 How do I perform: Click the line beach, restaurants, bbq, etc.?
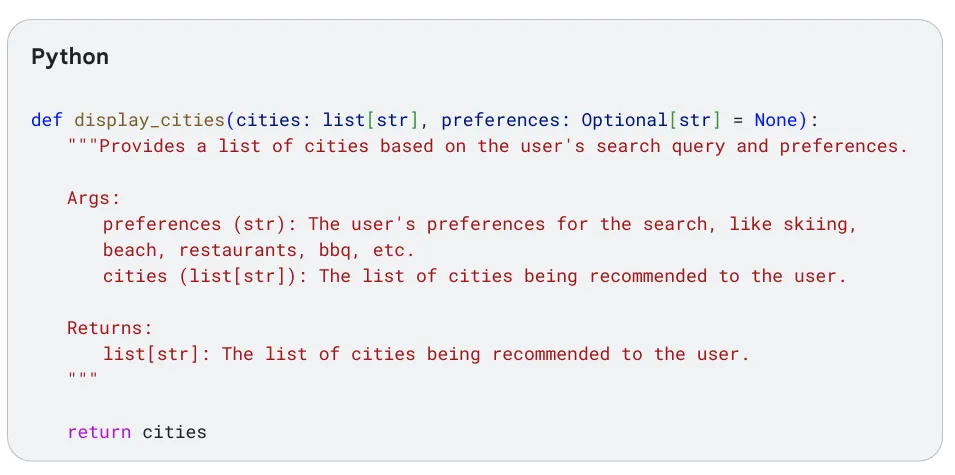[x=258, y=250]
